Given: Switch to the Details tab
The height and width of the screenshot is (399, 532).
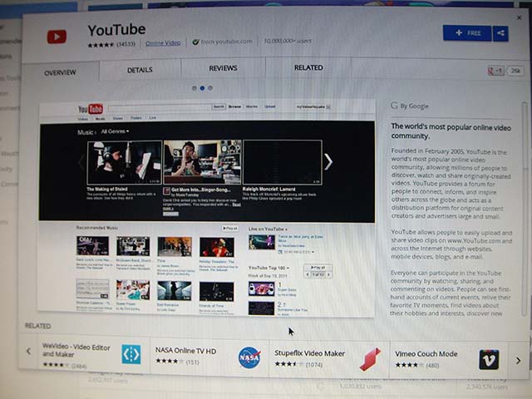Looking at the screenshot, I should click(x=140, y=70).
